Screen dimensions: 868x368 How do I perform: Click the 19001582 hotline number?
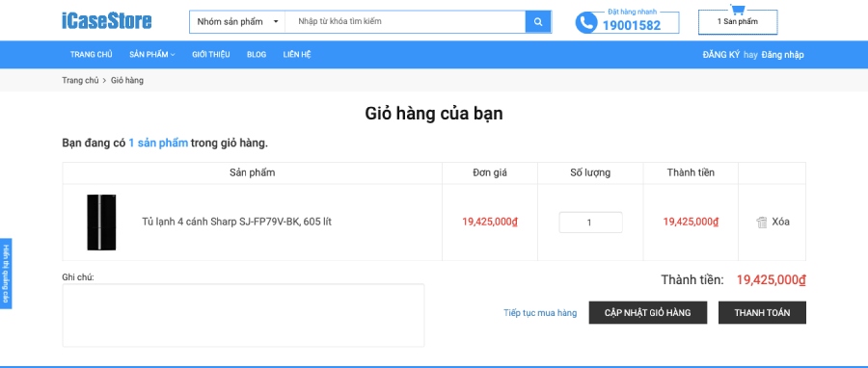[632, 25]
